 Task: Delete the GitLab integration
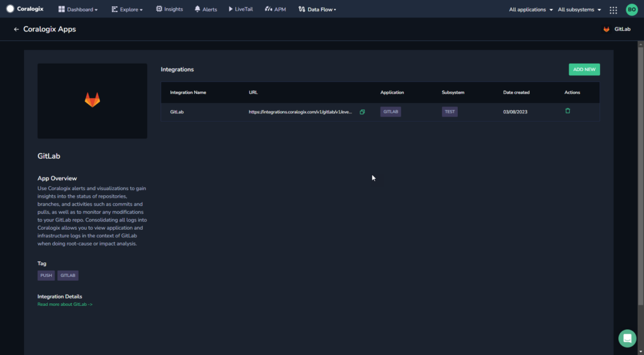click(x=568, y=111)
